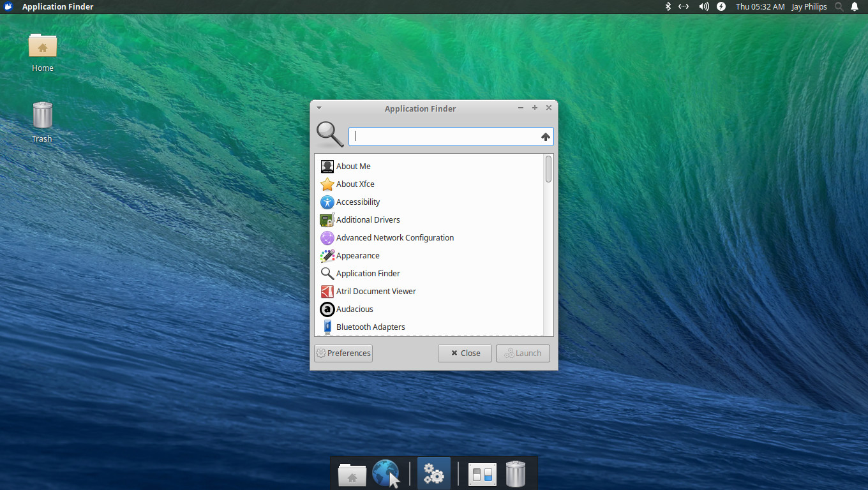
Task: Open the Preferences button
Action: tap(343, 353)
